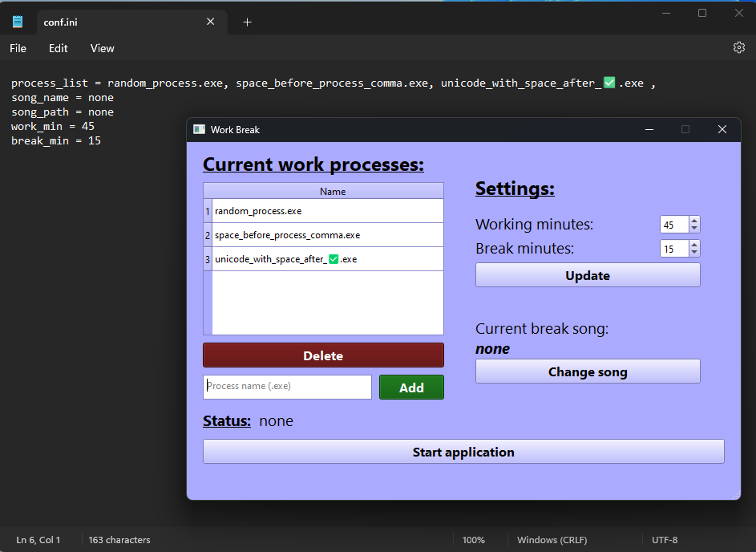Focus the Process name (.exe) input field
The image size is (756, 552).
click(x=287, y=387)
